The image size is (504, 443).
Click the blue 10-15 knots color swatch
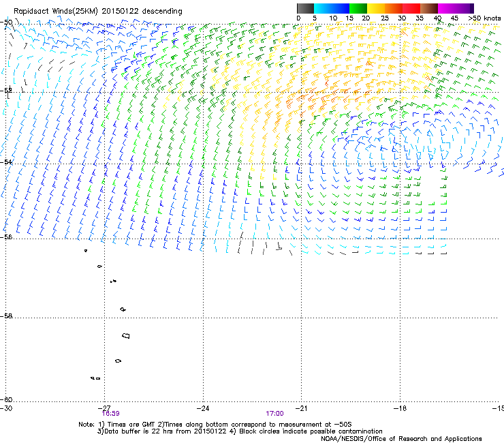coord(341,8)
